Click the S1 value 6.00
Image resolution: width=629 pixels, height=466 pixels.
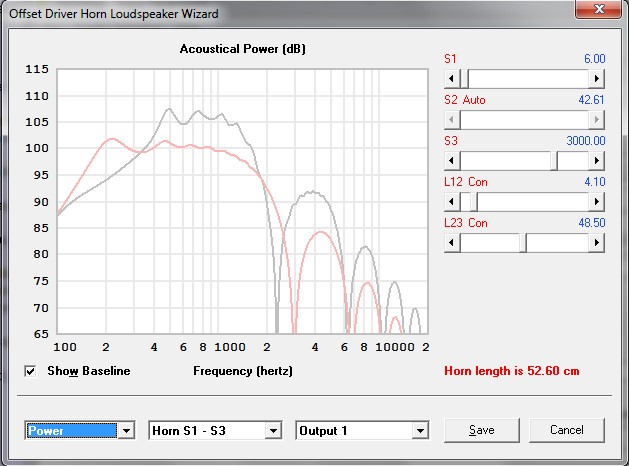click(594, 59)
